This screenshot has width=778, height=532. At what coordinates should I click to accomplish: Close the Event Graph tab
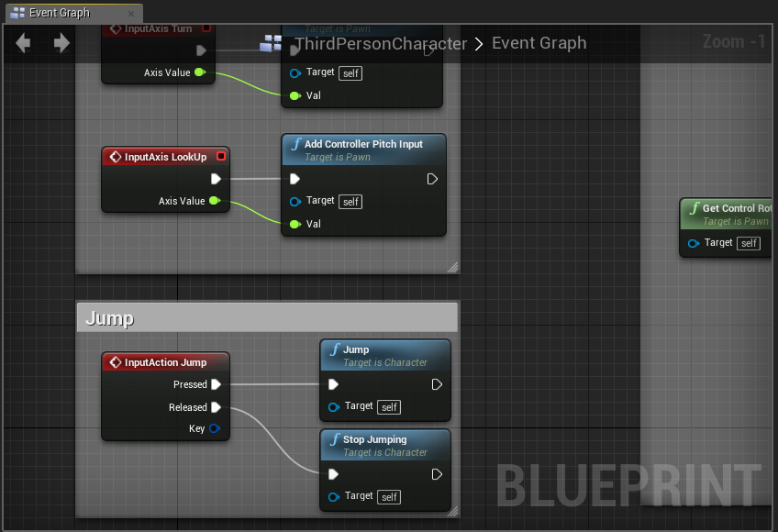click(x=131, y=14)
